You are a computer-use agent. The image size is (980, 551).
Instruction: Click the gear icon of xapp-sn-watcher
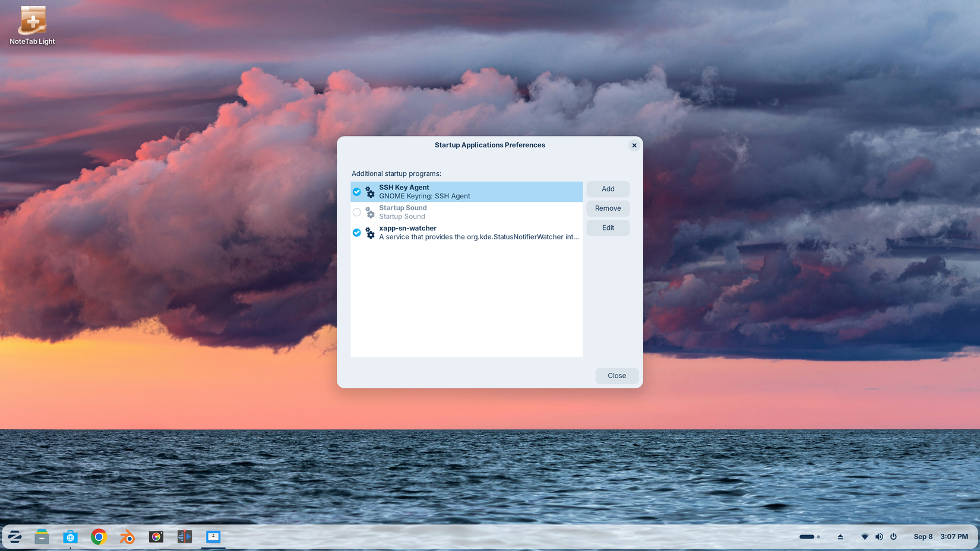370,233
